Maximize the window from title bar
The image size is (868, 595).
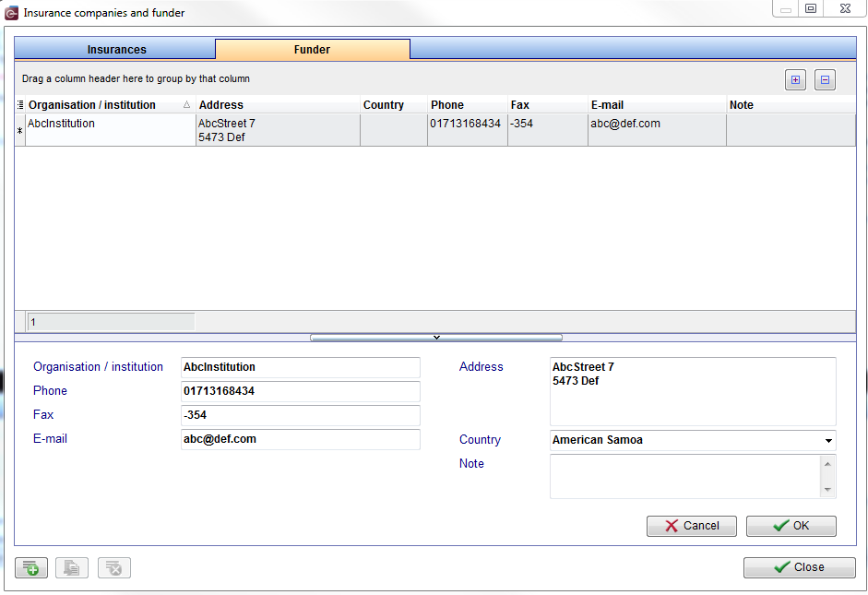point(811,8)
